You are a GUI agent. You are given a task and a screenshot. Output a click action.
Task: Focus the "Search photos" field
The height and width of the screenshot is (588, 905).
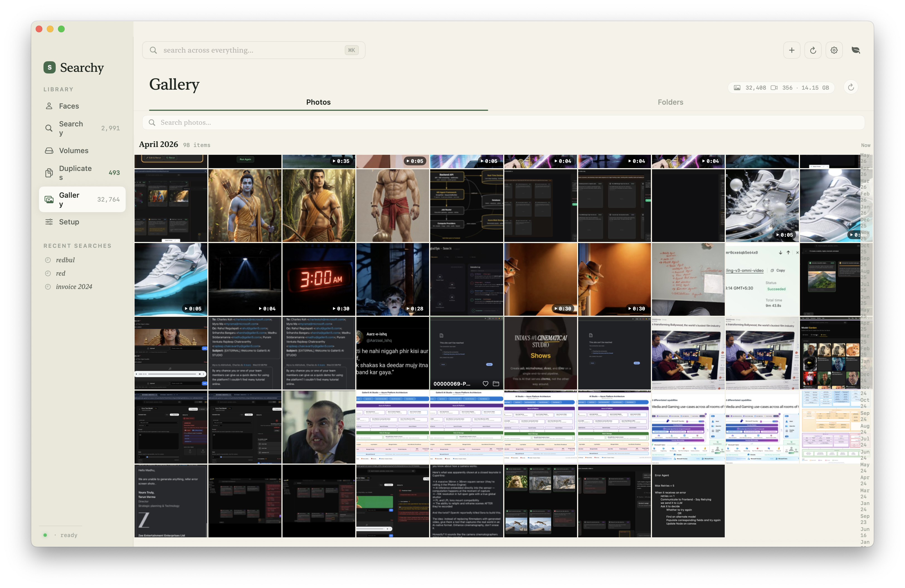(x=503, y=122)
